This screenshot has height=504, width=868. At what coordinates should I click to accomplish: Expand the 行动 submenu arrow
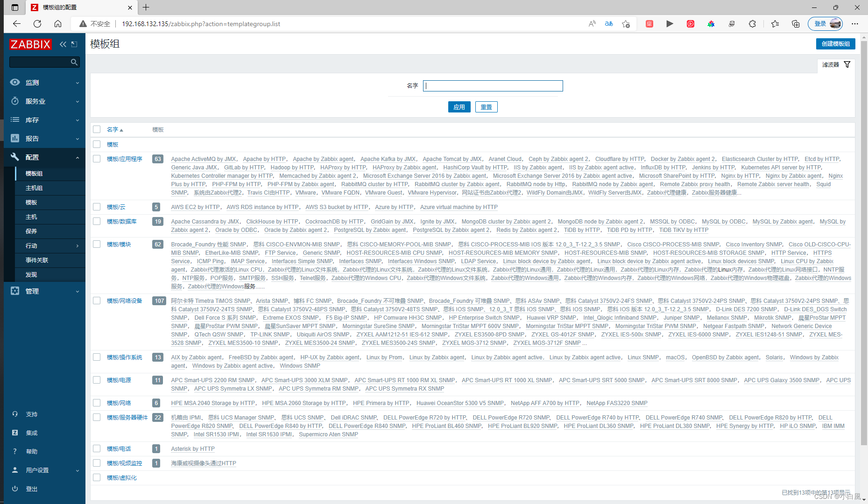tap(78, 245)
